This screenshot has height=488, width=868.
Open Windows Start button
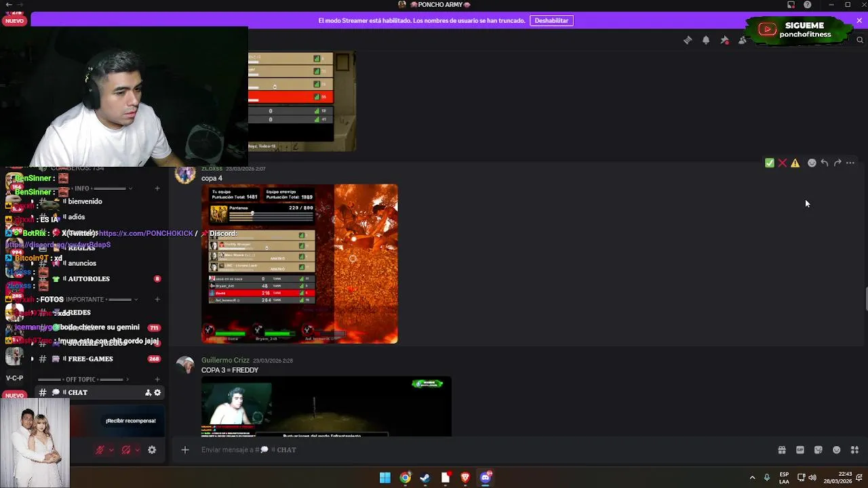(x=384, y=478)
